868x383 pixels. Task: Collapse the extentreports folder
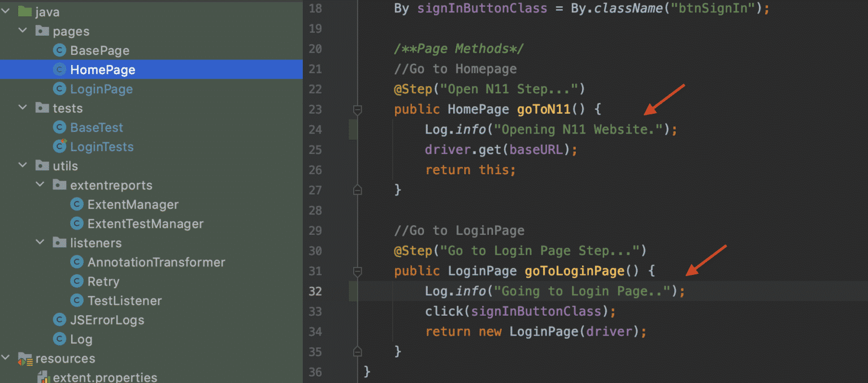tap(40, 185)
